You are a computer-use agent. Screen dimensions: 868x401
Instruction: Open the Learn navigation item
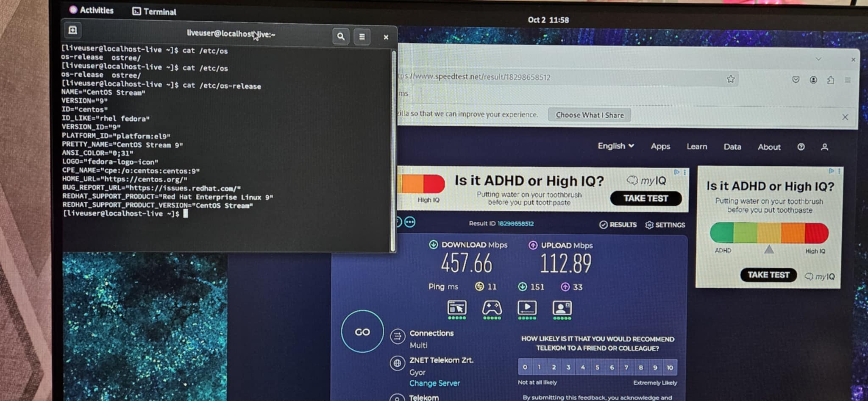tap(697, 147)
